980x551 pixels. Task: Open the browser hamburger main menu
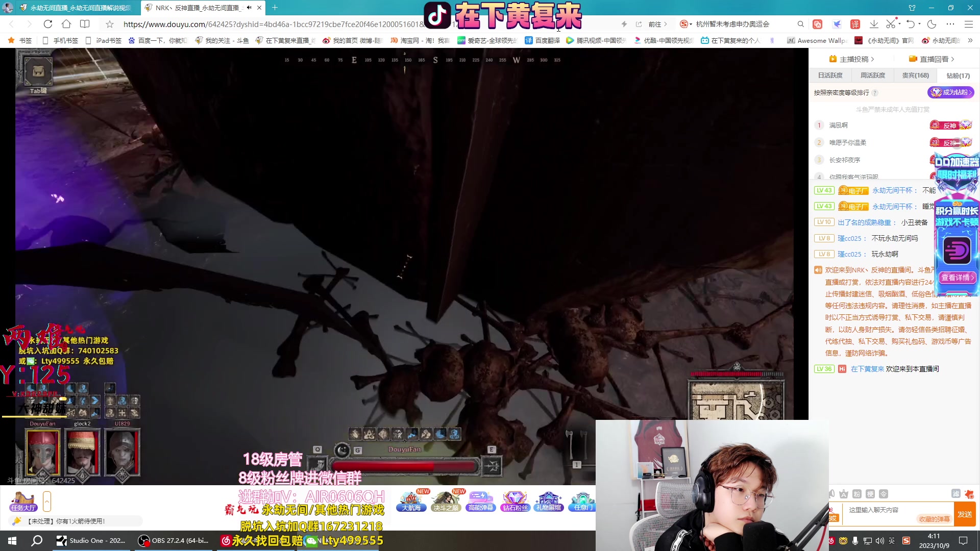click(969, 24)
